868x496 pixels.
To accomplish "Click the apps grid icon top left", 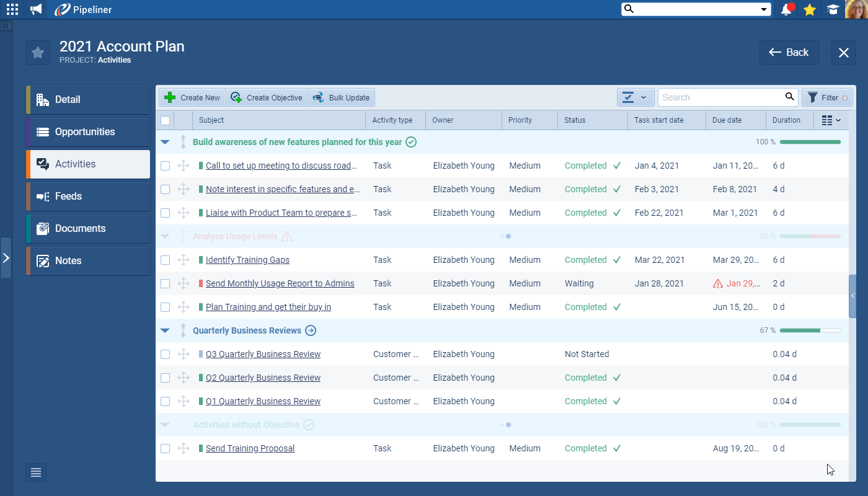I will [x=12, y=9].
